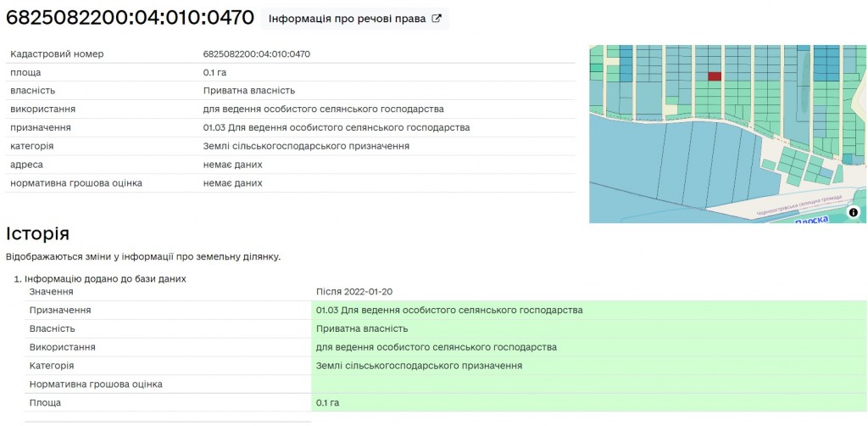Click the "Значення" column header in history

click(x=51, y=292)
